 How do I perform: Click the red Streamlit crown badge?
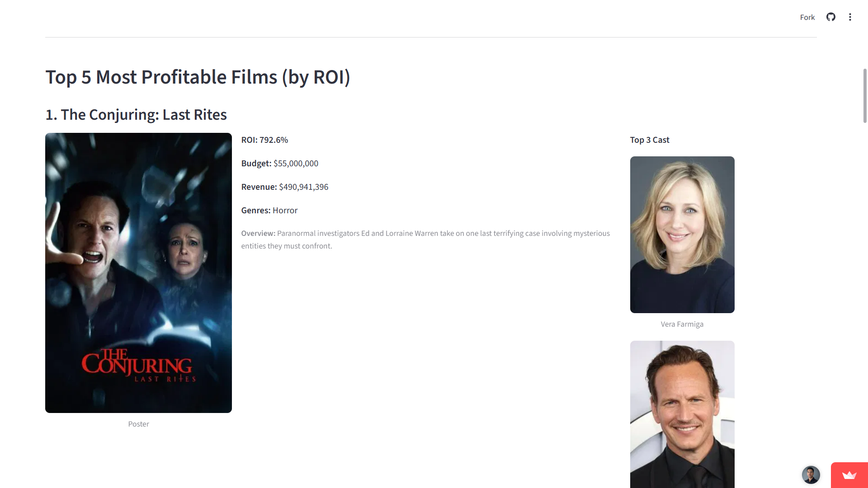coord(849,475)
